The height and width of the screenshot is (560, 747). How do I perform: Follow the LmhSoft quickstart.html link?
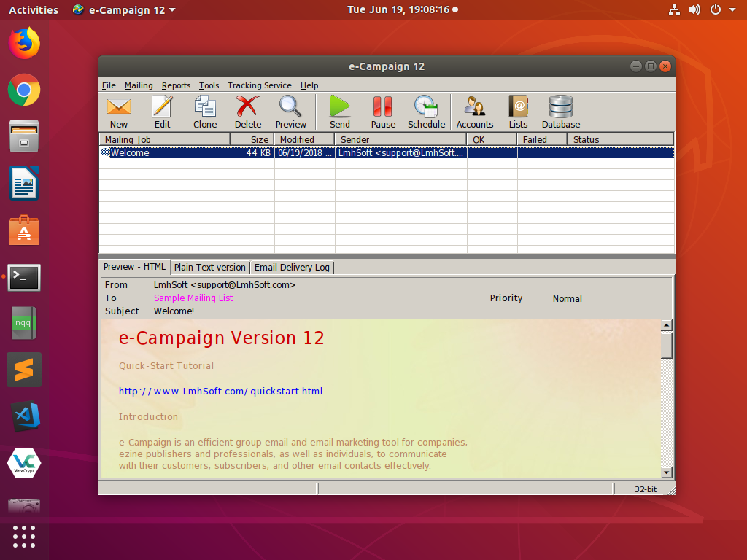point(220,391)
